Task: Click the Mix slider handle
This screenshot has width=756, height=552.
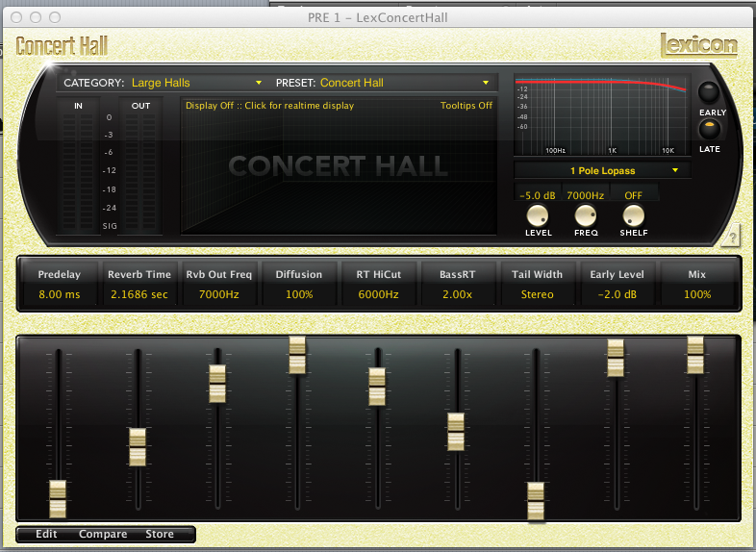Action: click(x=695, y=355)
